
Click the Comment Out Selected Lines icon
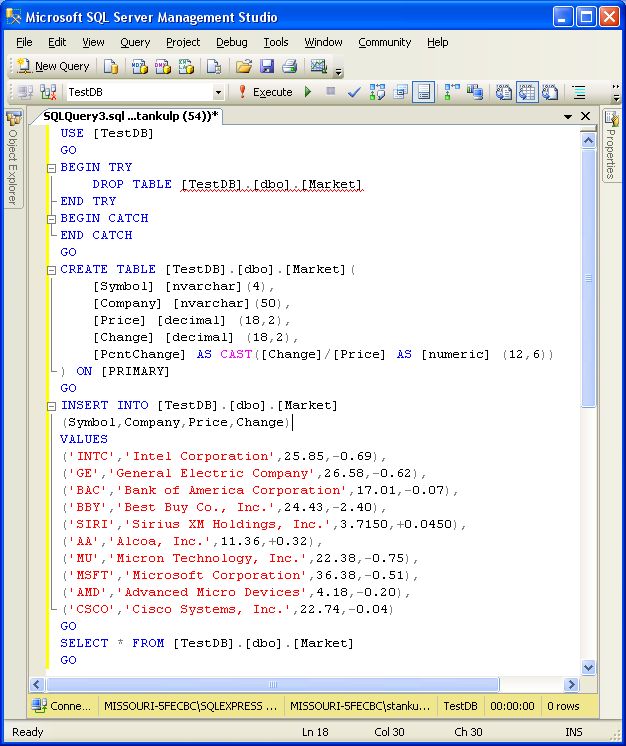pyautogui.click(x=579, y=92)
